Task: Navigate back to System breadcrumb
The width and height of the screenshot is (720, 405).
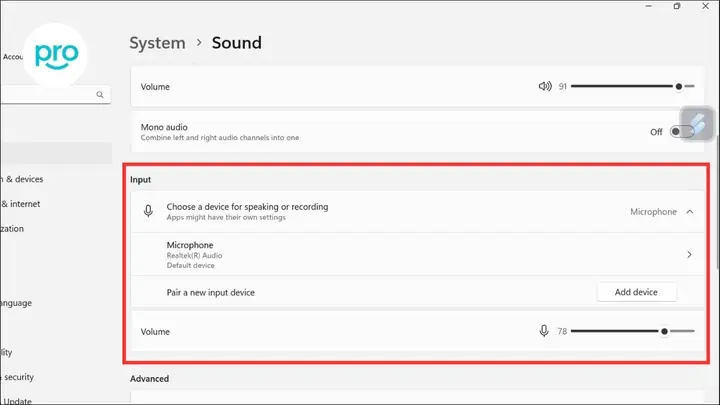Action: tap(157, 43)
